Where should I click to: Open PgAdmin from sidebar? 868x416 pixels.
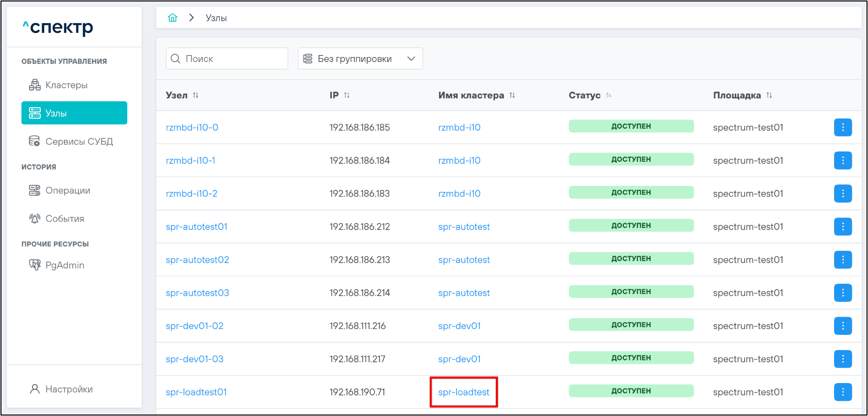point(64,265)
